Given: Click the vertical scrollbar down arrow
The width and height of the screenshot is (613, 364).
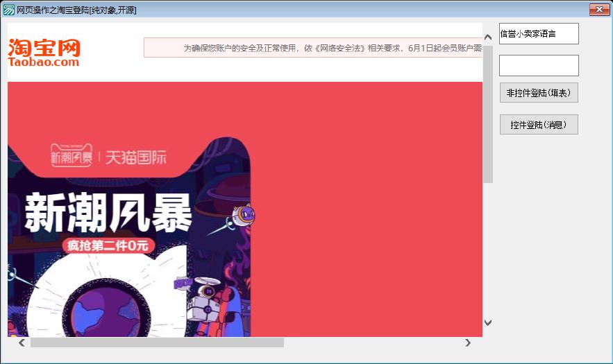Looking at the screenshot, I should click(x=488, y=322).
